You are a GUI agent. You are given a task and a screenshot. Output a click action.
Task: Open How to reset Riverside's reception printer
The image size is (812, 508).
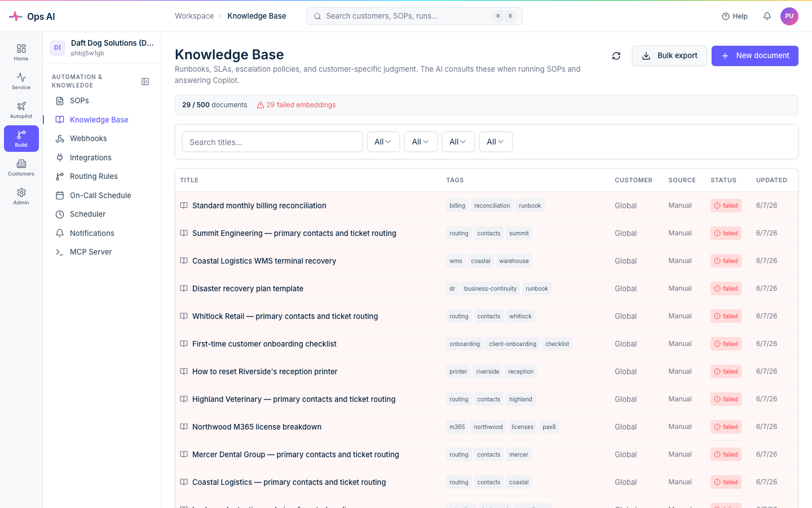point(265,371)
